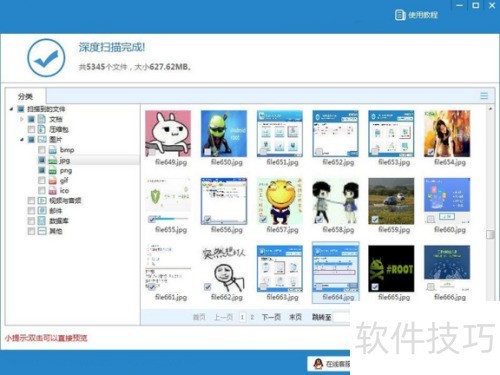Click the 在线客服 online service button
This screenshot has width=500, height=375.
(329, 364)
